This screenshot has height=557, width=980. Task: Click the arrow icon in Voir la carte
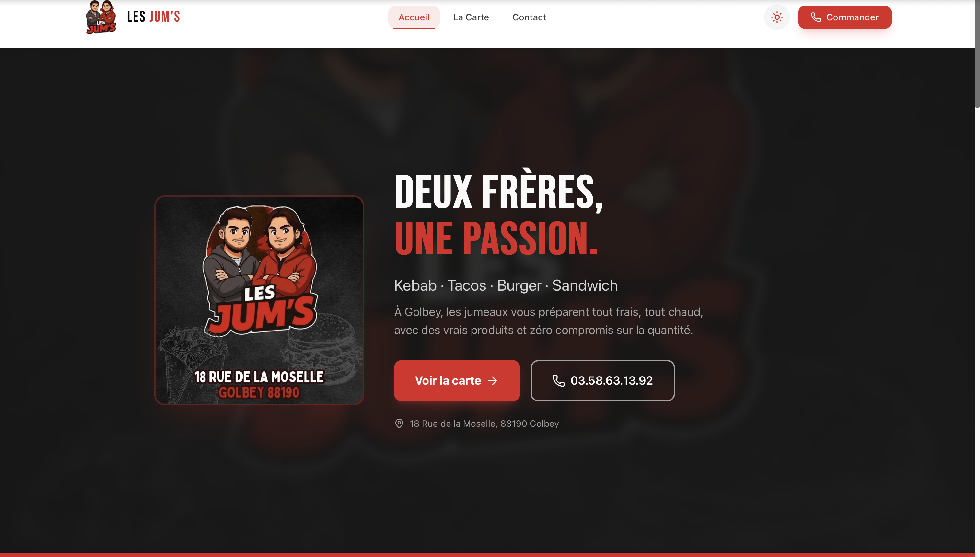pyautogui.click(x=493, y=381)
